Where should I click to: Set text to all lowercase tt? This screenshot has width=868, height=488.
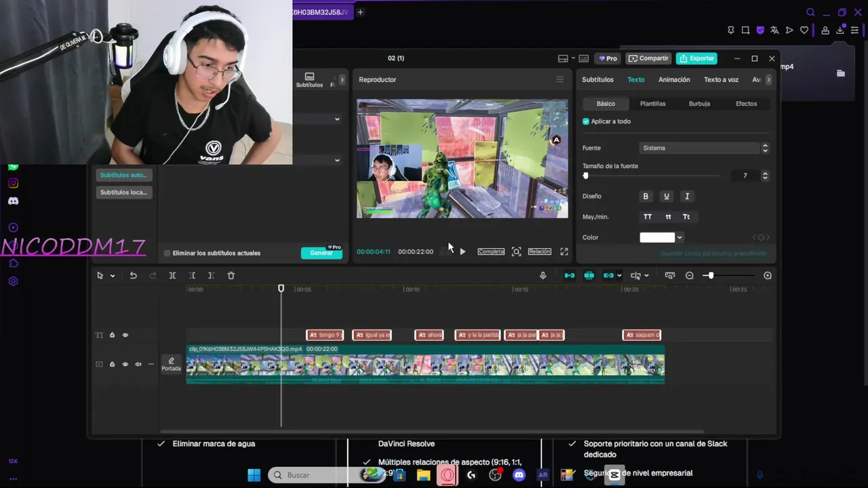click(x=668, y=217)
